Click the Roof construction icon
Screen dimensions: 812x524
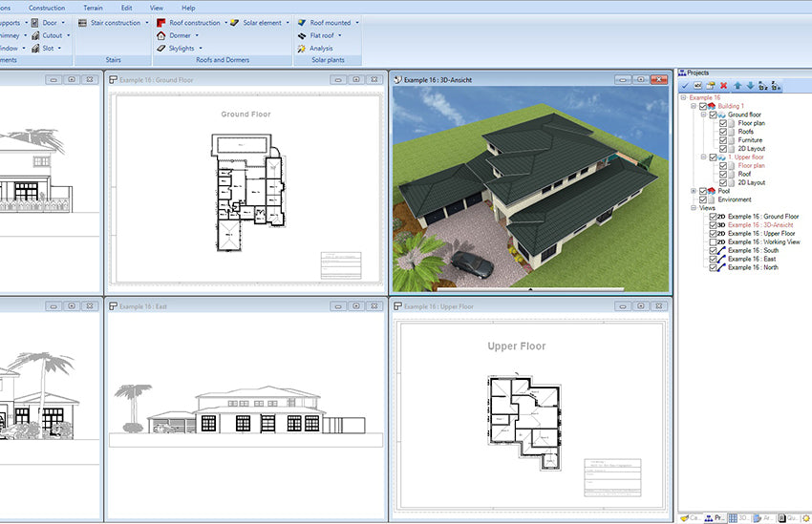161,22
